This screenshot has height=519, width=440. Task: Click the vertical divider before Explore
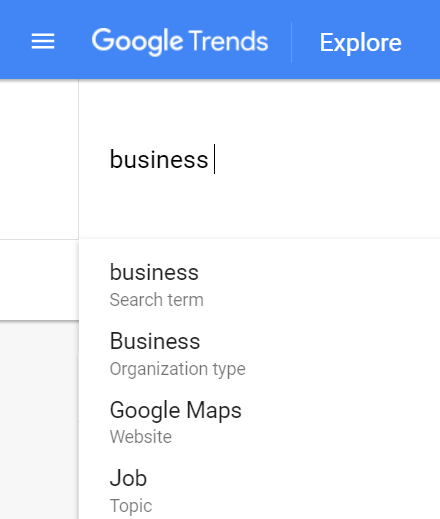click(x=291, y=42)
